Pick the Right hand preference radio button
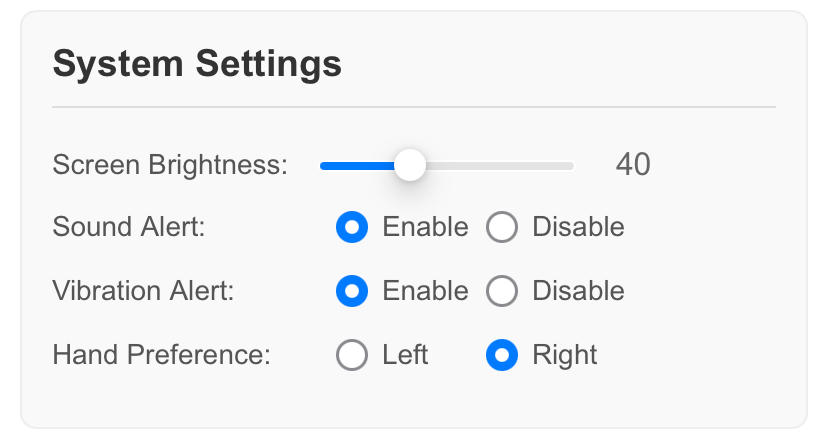Image resolution: width=828 pixels, height=439 pixels. (501, 355)
